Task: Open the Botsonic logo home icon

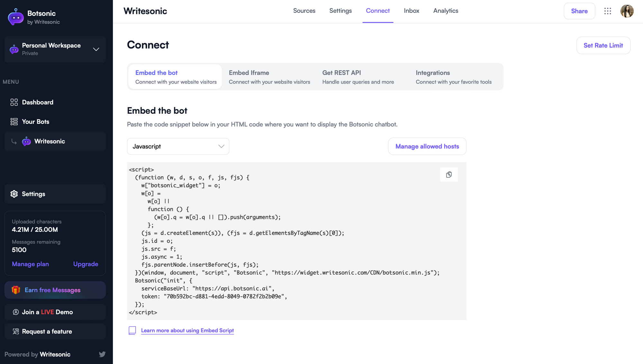Action: point(15,17)
